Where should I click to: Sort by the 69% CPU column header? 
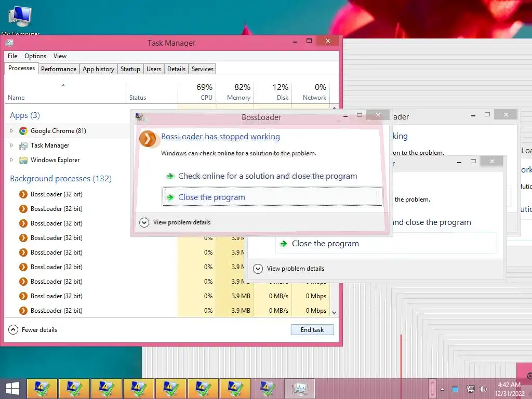197,92
